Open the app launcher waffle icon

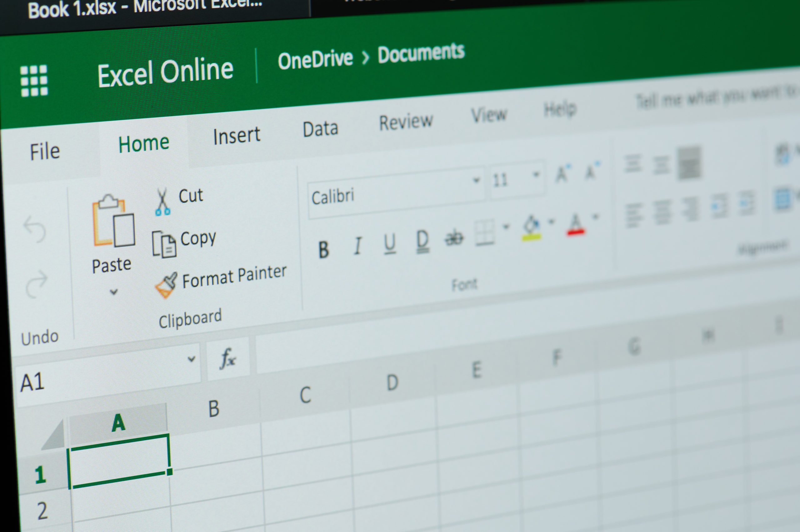35,80
